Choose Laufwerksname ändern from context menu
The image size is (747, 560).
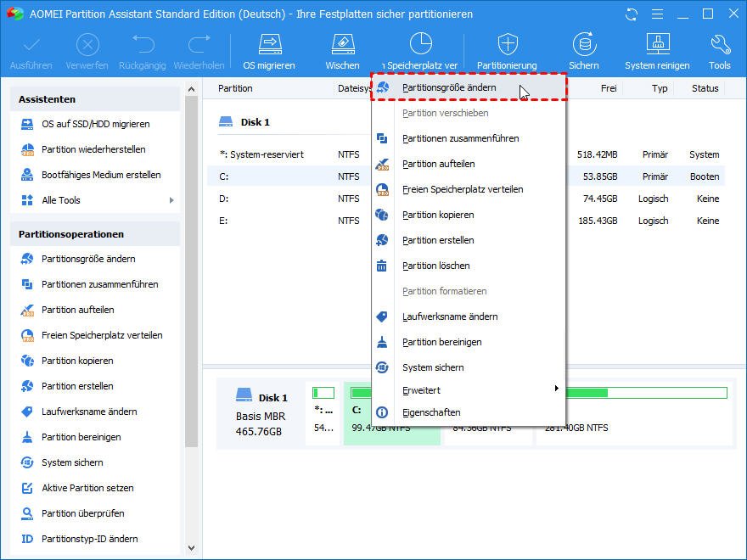[469, 316]
